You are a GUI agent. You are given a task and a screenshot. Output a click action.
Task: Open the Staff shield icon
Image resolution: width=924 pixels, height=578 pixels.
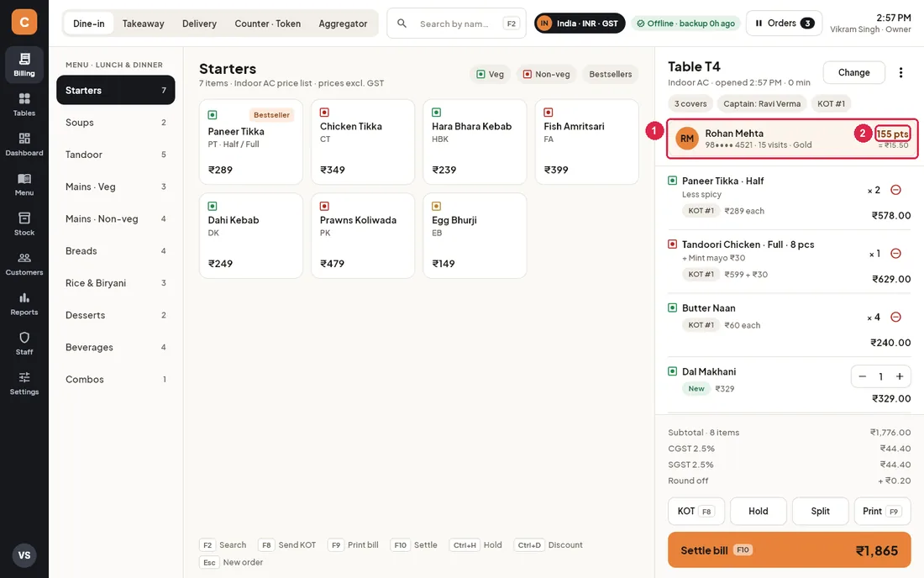[24, 344]
